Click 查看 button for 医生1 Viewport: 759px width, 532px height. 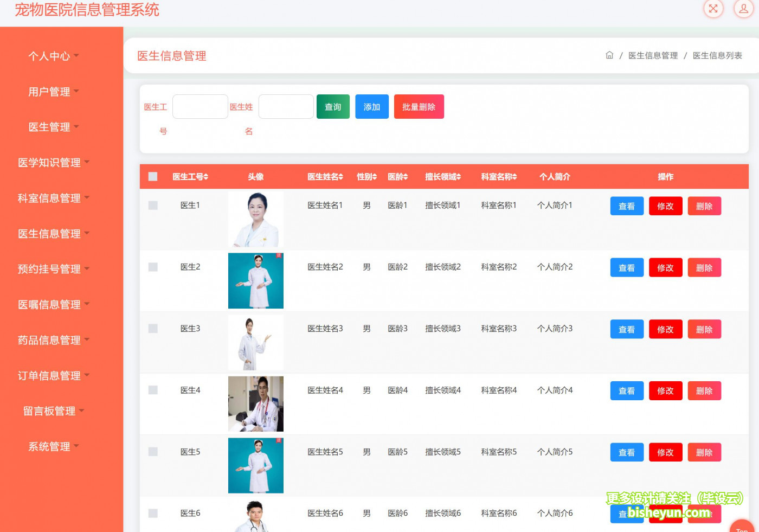tap(627, 206)
